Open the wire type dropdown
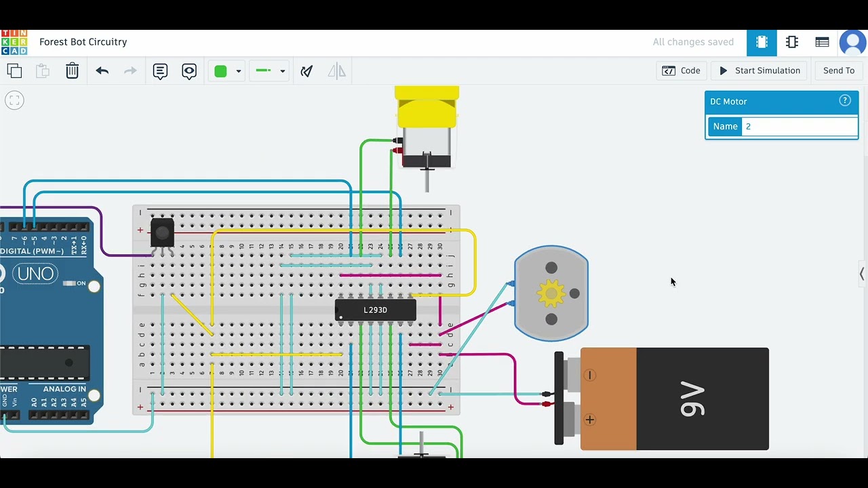The height and width of the screenshot is (488, 868). click(x=270, y=70)
